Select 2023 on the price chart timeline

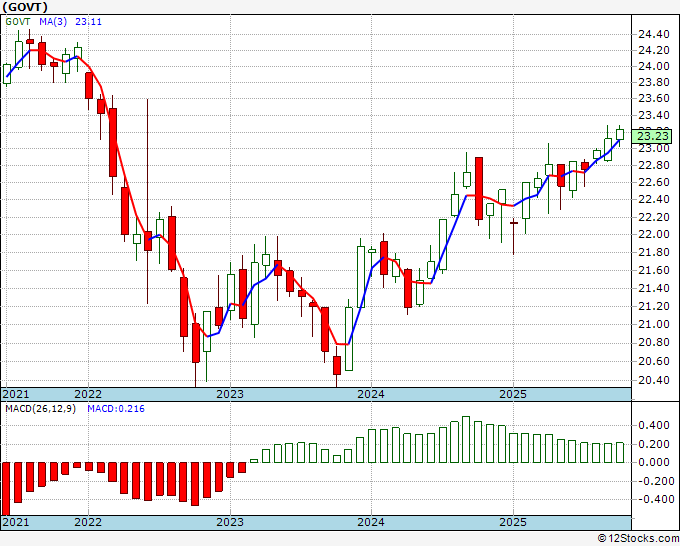230,394
